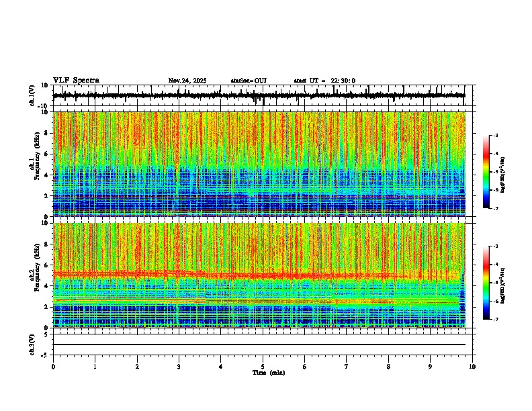Click the "ch.1(V)" waveform axis label
The height and width of the screenshot is (411, 532).
coord(32,95)
